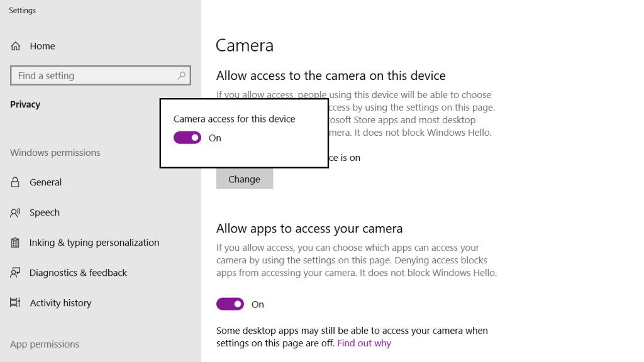Viewport: 644px width, 362px height.
Task: Click the Diagnostics & feedback icon
Action: [x=15, y=273]
